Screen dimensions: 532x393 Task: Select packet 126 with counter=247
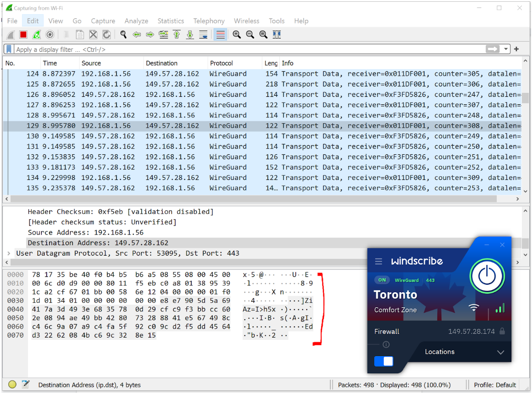pos(262,95)
